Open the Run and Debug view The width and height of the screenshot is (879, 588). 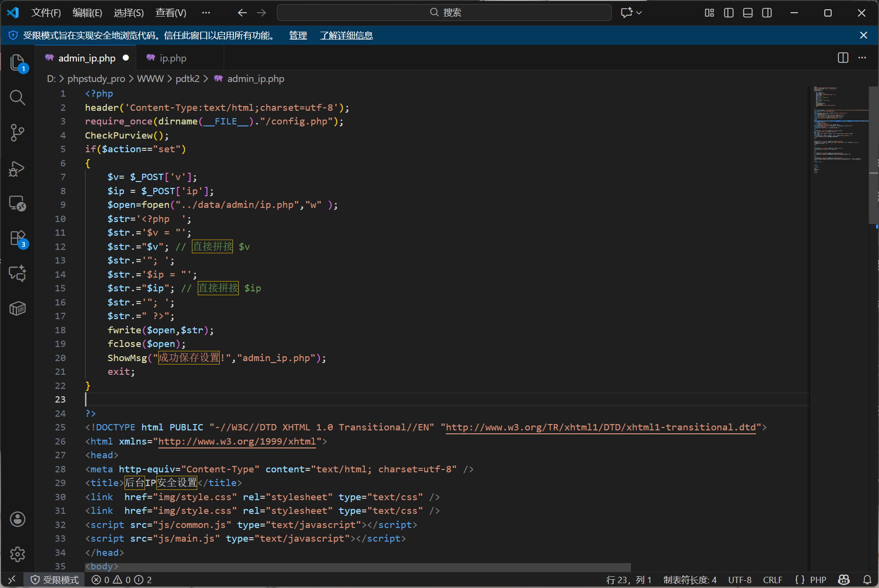(x=18, y=168)
